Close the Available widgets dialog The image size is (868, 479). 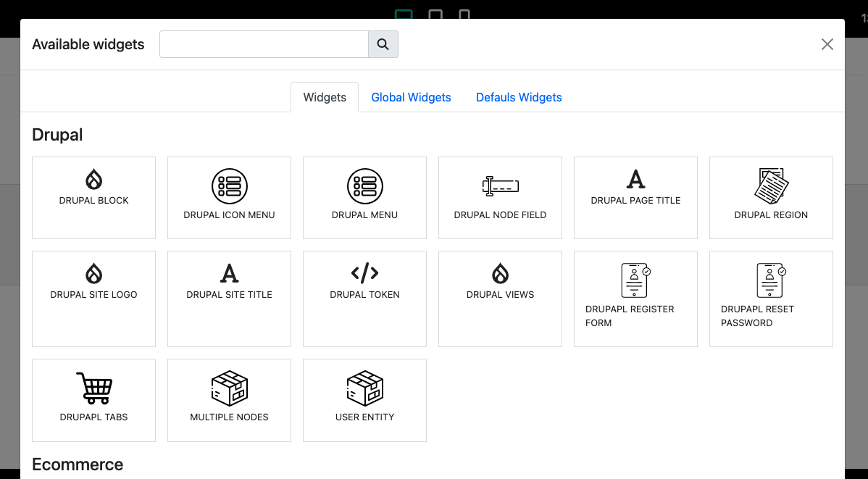click(x=827, y=44)
